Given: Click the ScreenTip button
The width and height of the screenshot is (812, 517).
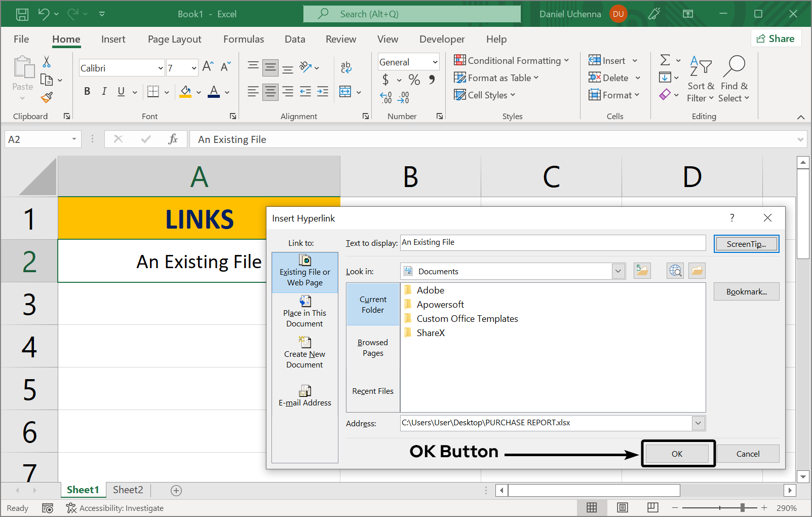Looking at the screenshot, I should click(x=746, y=244).
